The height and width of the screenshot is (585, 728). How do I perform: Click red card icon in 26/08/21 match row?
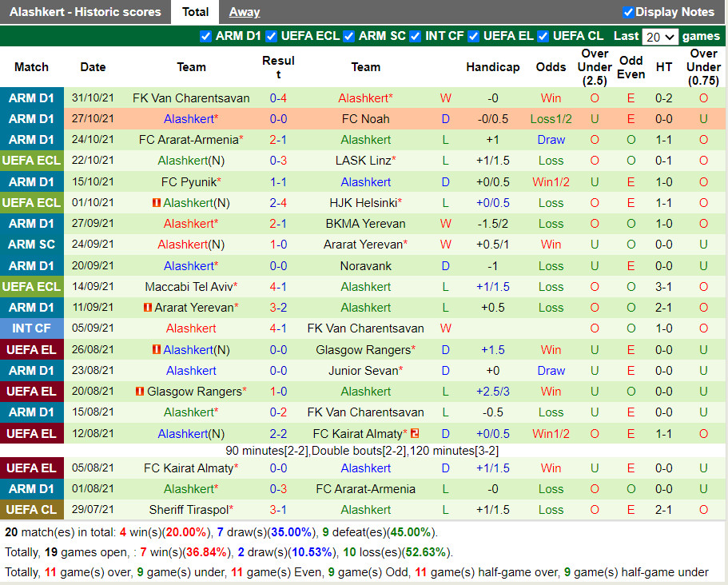(x=157, y=350)
